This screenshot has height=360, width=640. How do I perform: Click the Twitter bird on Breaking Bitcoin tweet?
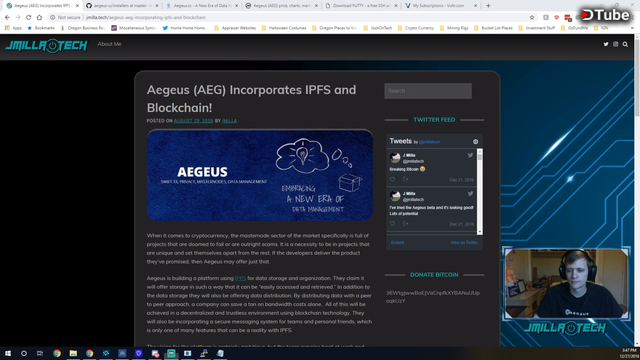(x=470, y=155)
